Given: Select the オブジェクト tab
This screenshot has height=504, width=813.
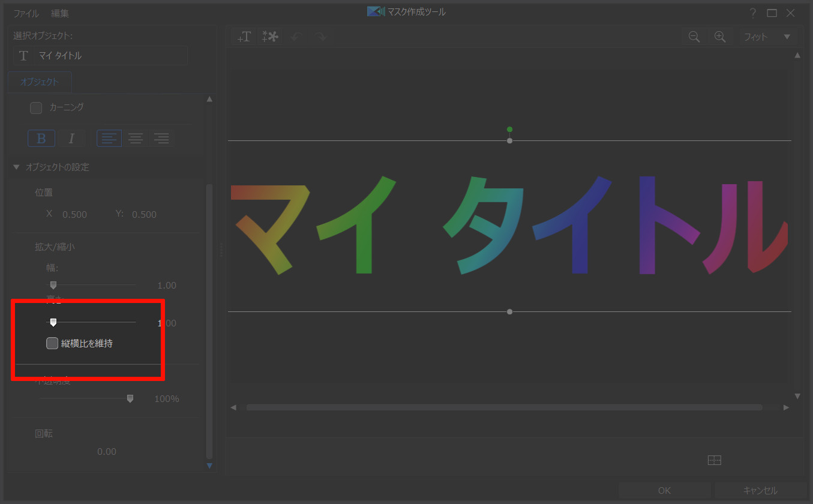Looking at the screenshot, I should (40, 82).
